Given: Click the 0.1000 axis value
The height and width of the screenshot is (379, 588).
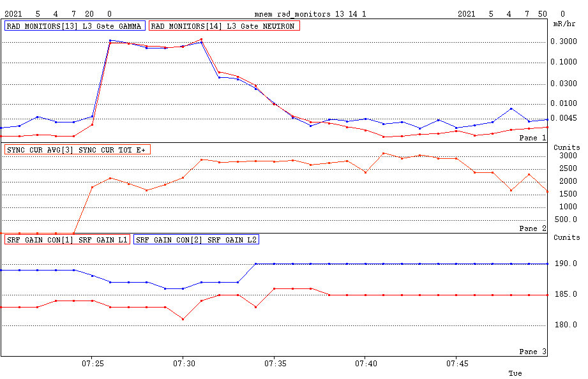Looking at the screenshot, I should click(x=564, y=62).
